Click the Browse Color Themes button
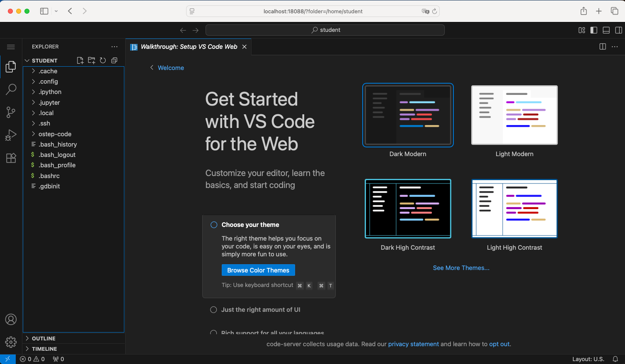This screenshot has width=625, height=364. click(x=258, y=270)
